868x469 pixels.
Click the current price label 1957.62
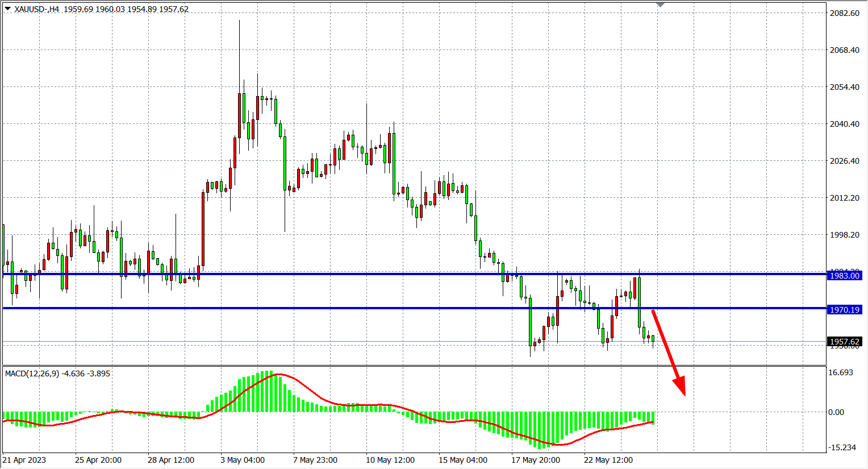(845, 342)
